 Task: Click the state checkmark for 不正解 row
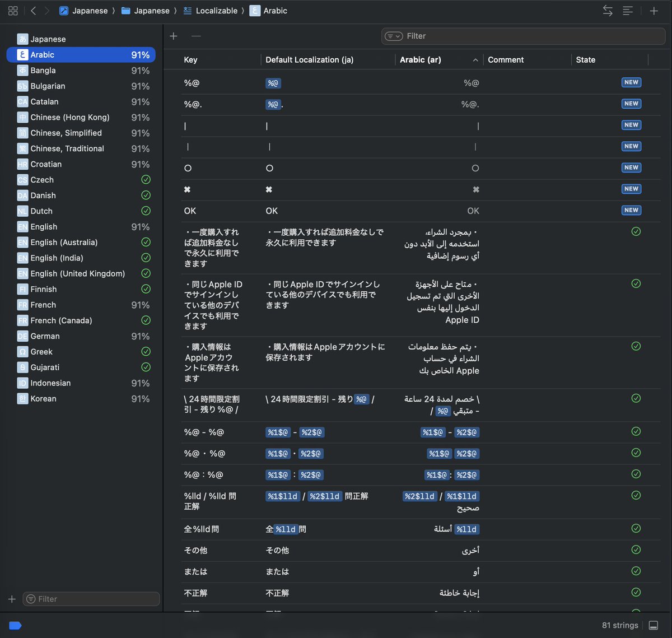coord(636,592)
